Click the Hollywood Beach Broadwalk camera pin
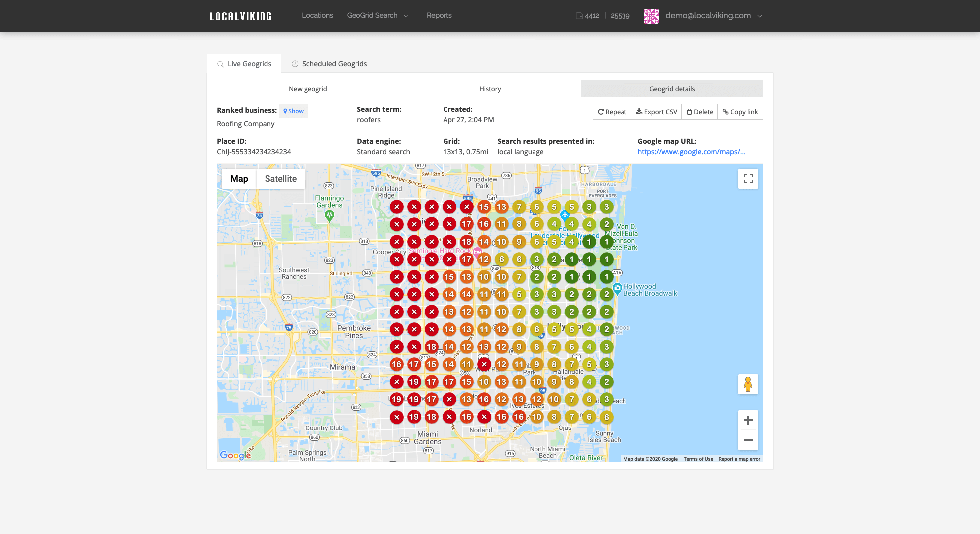The height and width of the screenshot is (534, 980). tap(617, 288)
